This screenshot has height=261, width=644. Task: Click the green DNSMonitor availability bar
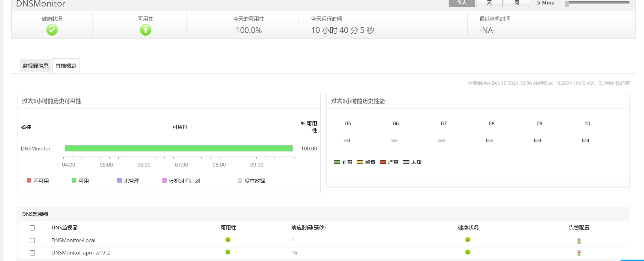point(179,148)
